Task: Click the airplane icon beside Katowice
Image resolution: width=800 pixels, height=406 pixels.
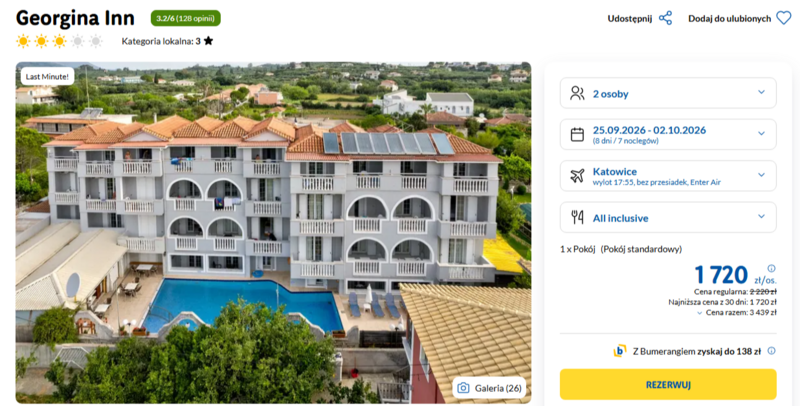Action: 577,176
